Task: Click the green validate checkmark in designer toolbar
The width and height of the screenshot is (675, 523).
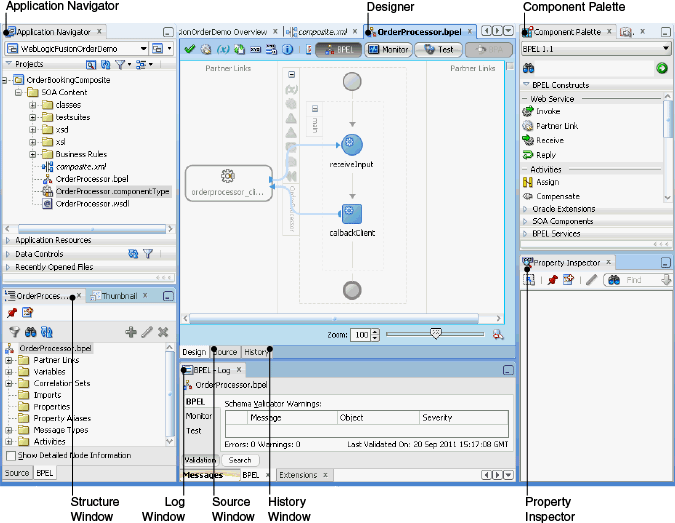Action: pos(189,49)
